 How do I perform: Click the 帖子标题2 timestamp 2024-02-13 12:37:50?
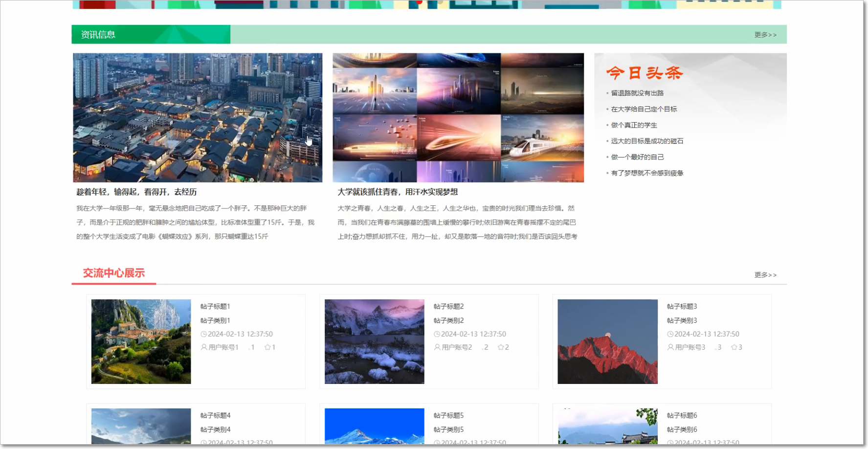[473, 334]
